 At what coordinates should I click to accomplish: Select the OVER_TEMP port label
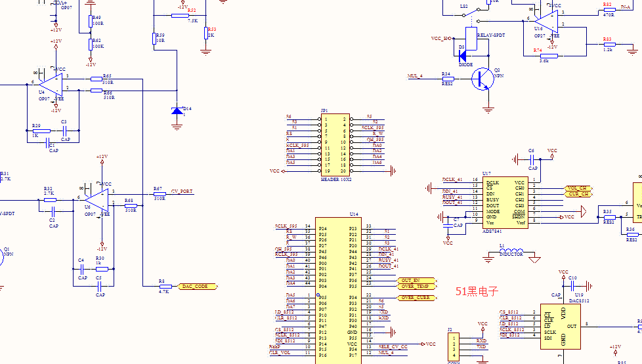coord(417,287)
